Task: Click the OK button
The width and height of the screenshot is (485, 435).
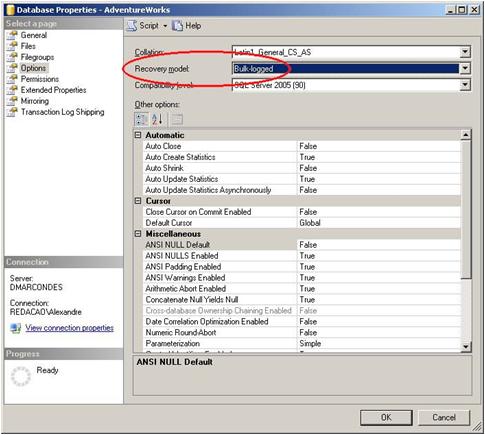Action: coord(386,417)
